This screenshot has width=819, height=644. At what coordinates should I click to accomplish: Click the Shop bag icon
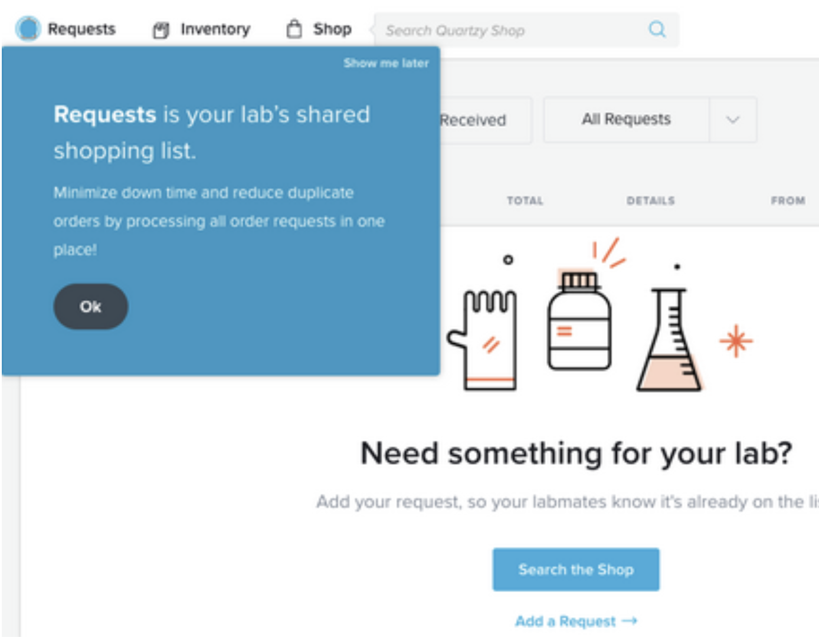point(294,28)
